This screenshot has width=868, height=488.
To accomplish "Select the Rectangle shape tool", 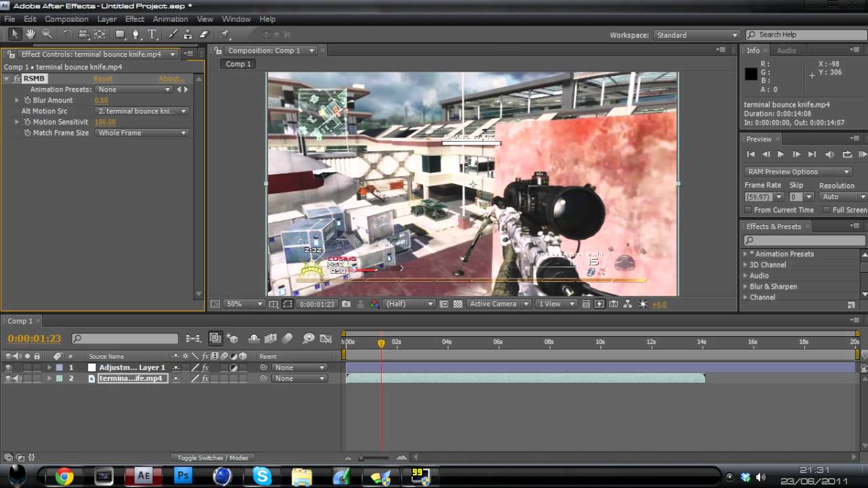I will (120, 34).
